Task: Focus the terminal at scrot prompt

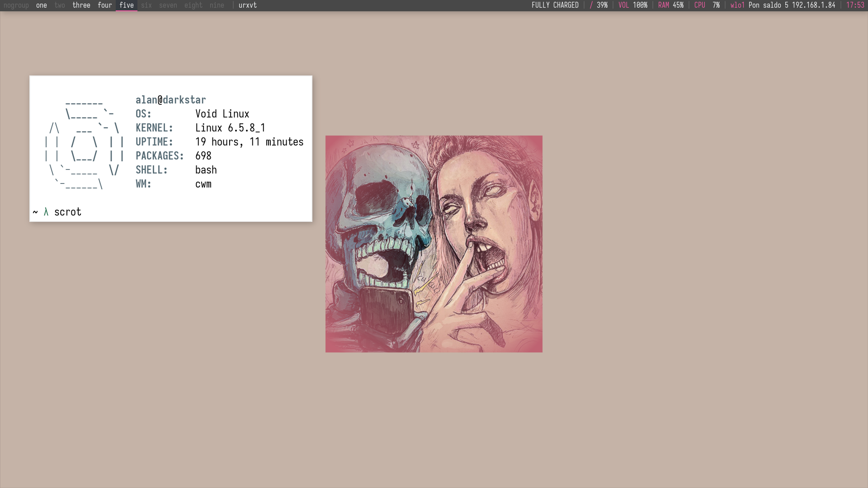Action: coord(68,212)
